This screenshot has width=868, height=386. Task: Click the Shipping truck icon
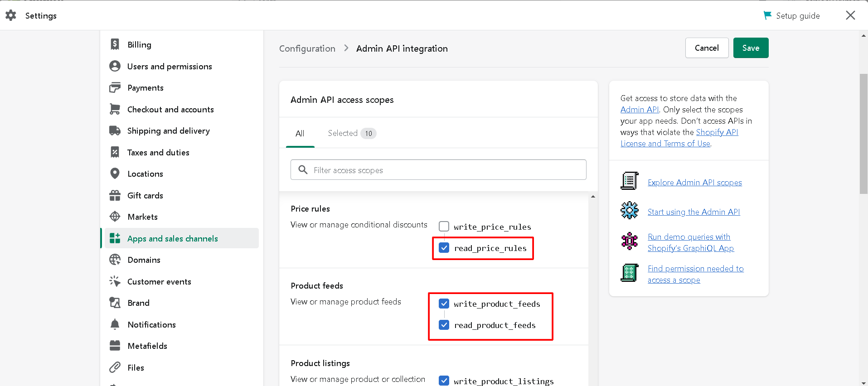click(115, 130)
